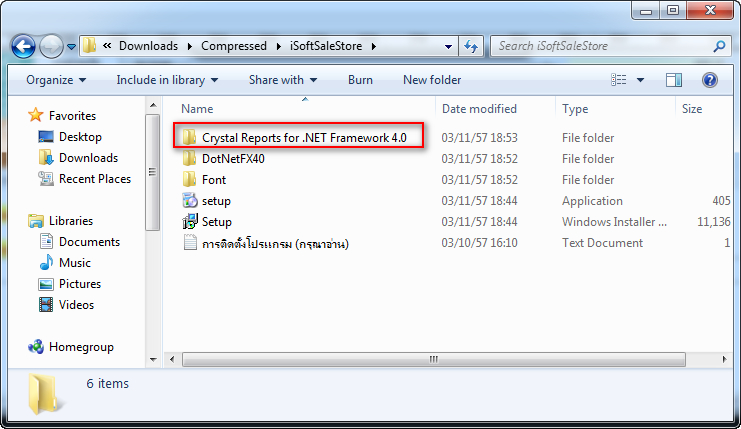Click the Favorites star icon
Image resolution: width=741 pixels, height=429 pixels.
point(35,115)
